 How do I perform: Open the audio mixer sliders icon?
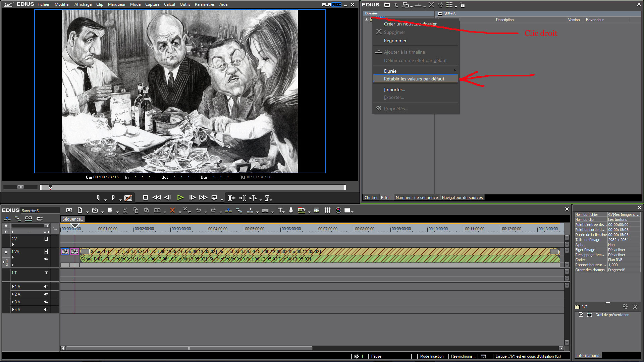click(327, 210)
